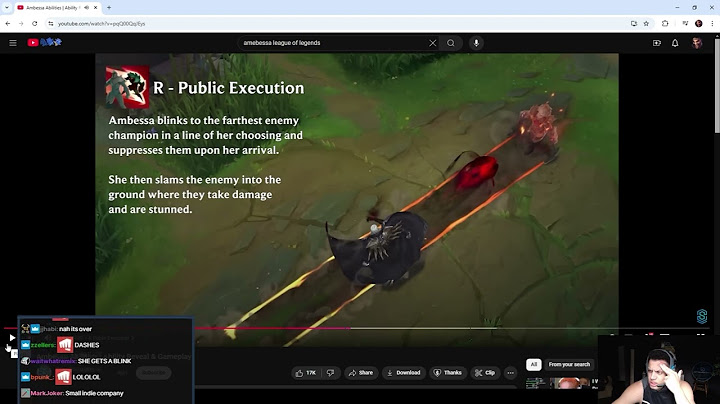Click the blue watermark logo in the video
Viewport: 720px width, 404px height.
702,316
